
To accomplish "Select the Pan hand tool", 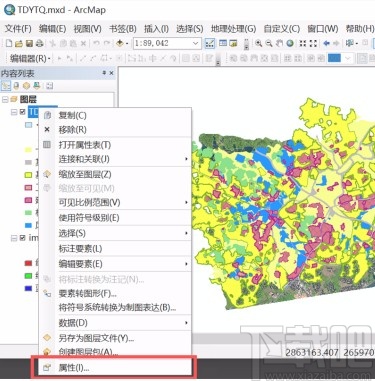I will [x=279, y=43].
